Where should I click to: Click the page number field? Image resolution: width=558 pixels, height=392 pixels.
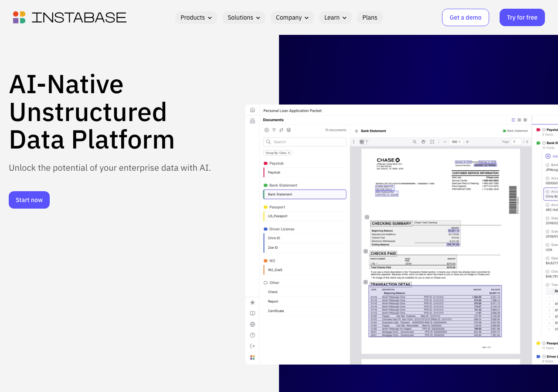tap(516, 142)
